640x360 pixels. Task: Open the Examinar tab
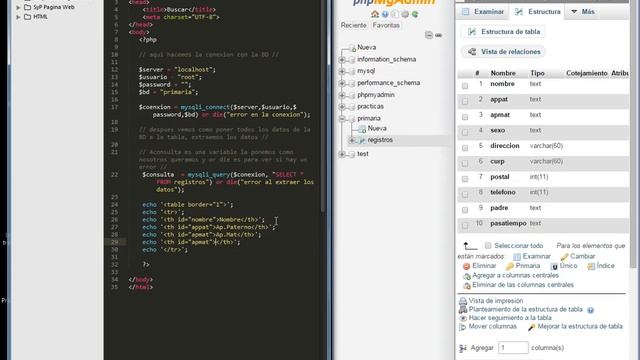(x=484, y=12)
